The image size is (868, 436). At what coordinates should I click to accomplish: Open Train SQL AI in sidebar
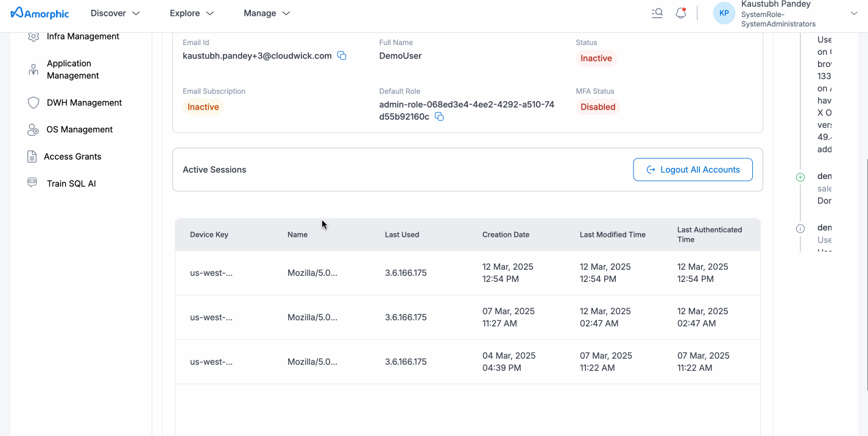click(x=71, y=183)
